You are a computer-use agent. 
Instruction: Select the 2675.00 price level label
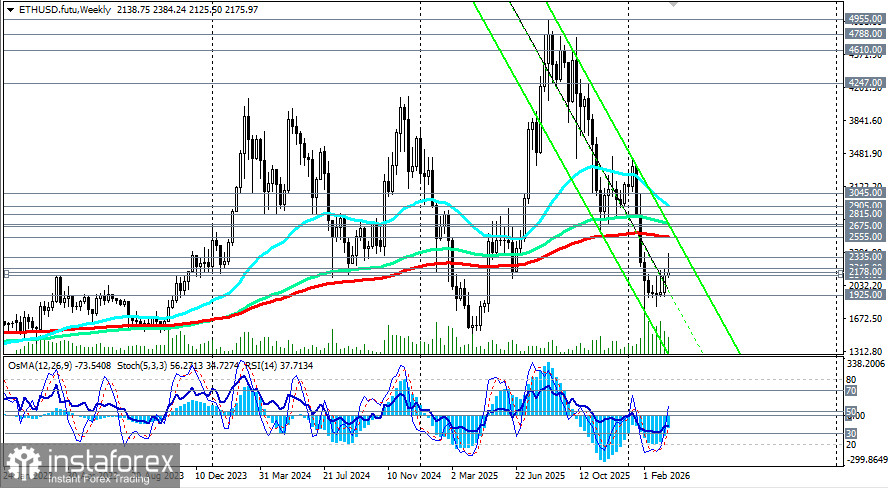864,226
